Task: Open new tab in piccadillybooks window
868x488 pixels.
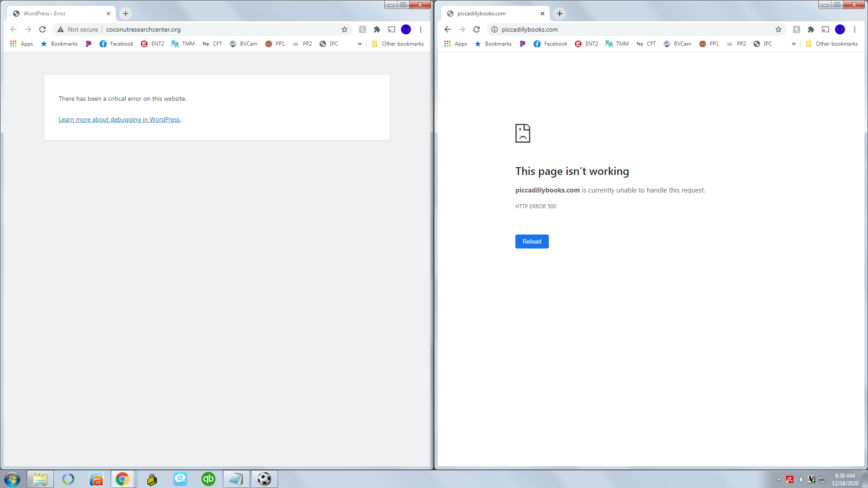Action: (559, 14)
